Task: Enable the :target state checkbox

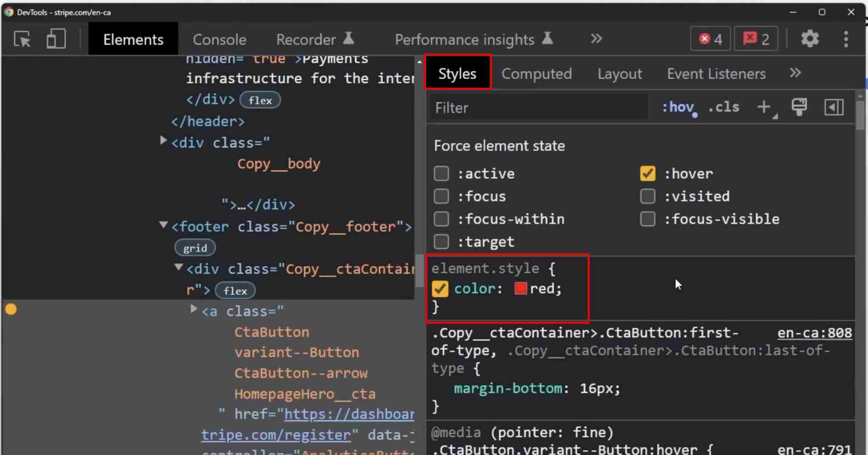Action: click(441, 242)
